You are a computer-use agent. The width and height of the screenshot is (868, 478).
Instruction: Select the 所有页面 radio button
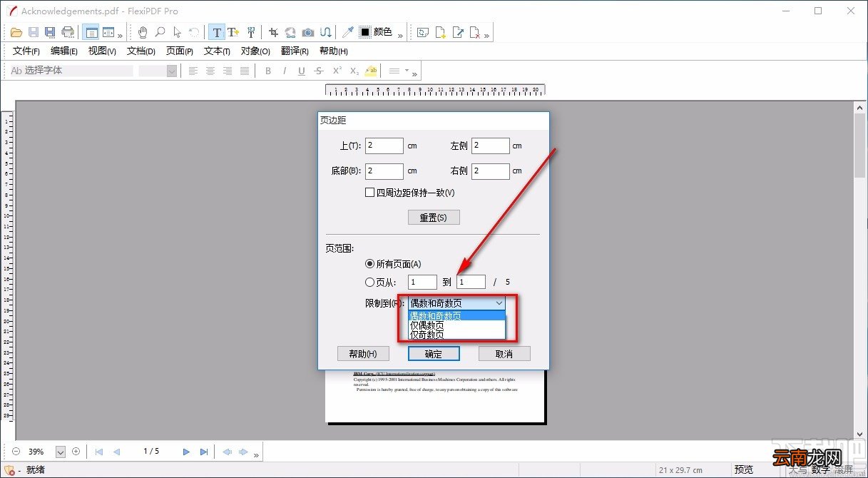point(369,264)
